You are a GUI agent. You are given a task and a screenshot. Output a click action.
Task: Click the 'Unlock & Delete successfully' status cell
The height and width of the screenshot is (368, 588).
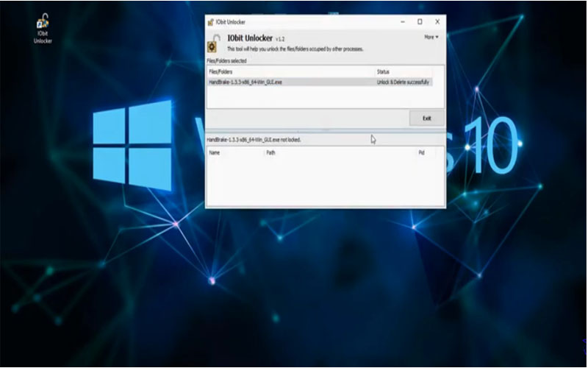coord(403,82)
